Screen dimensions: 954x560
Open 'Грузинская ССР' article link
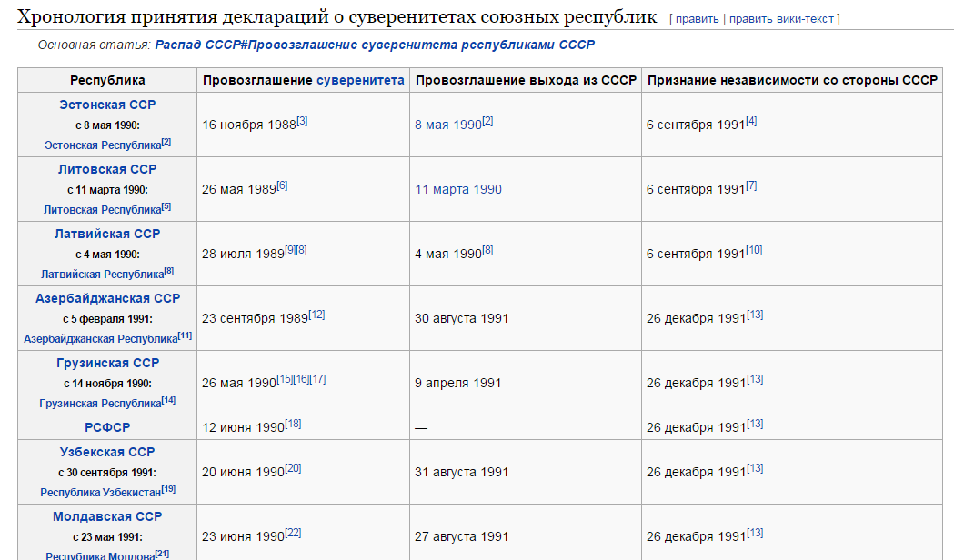[x=107, y=363]
